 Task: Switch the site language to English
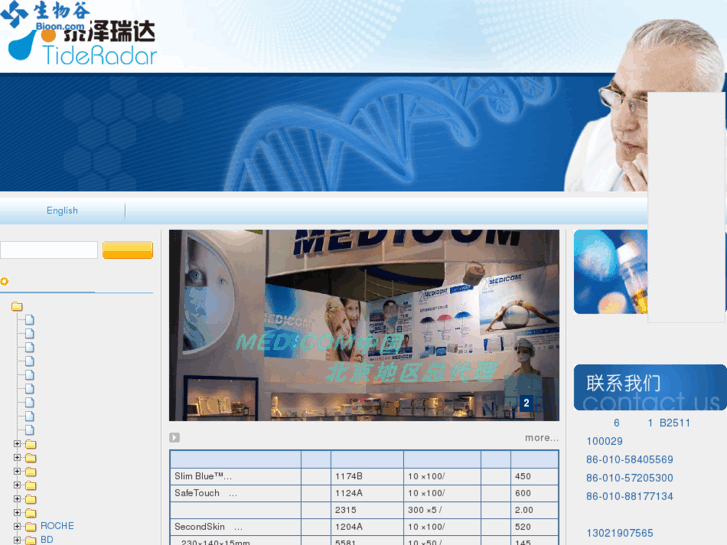[62, 211]
